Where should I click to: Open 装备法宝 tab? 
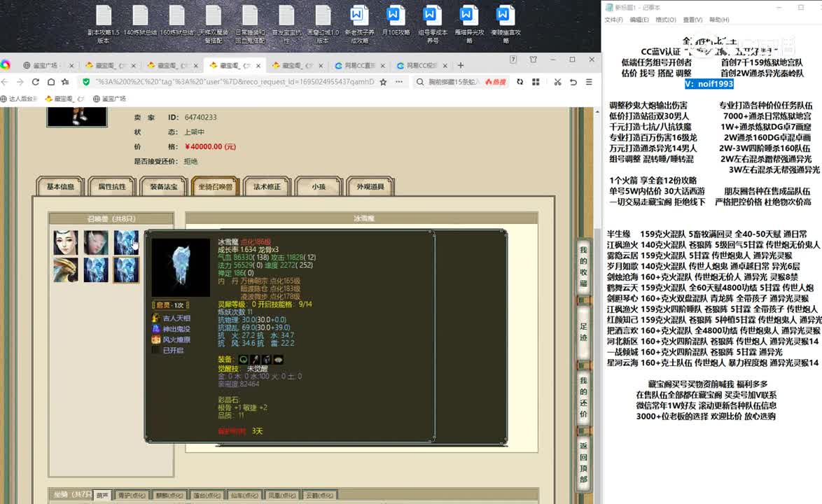click(164, 186)
